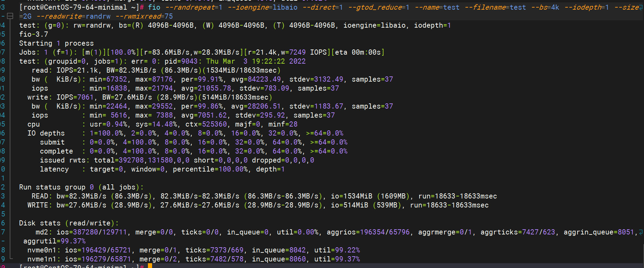Click the line-wrap arrow after --size

click(x=642, y=8)
